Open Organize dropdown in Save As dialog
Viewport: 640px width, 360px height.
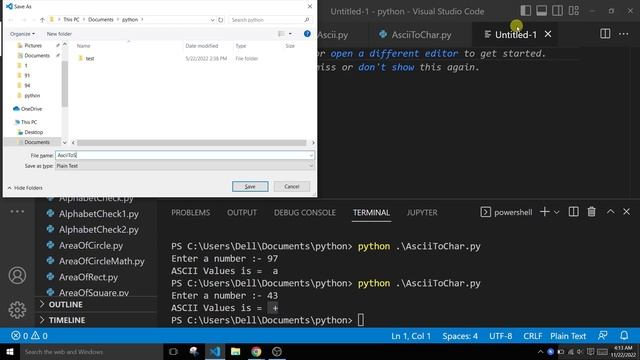pyautogui.click(x=22, y=34)
